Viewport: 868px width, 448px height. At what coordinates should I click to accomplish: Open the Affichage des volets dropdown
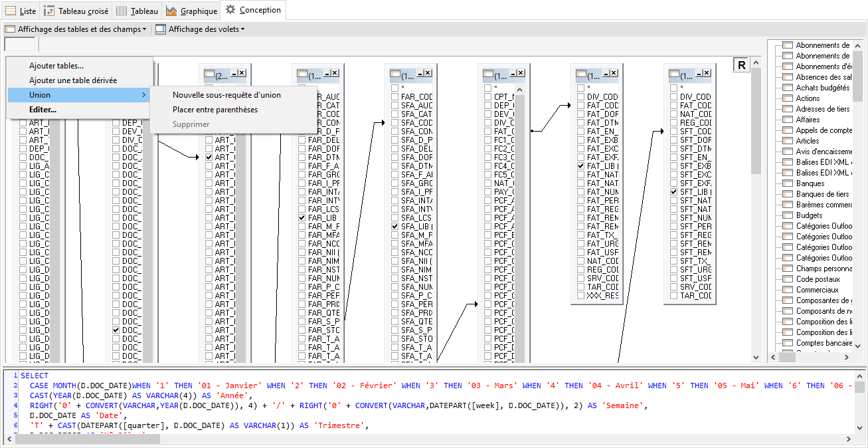click(x=200, y=29)
